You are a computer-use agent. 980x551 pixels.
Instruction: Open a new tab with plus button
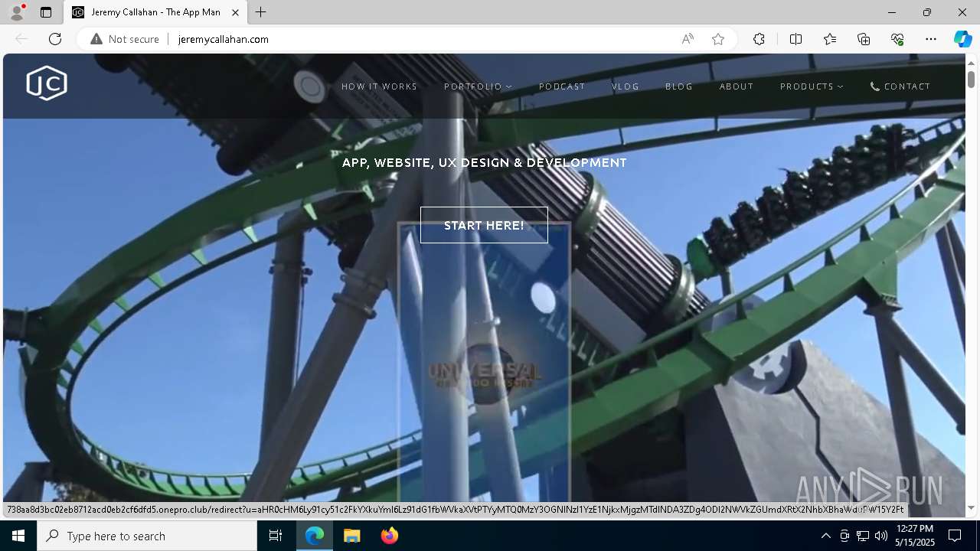click(261, 12)
